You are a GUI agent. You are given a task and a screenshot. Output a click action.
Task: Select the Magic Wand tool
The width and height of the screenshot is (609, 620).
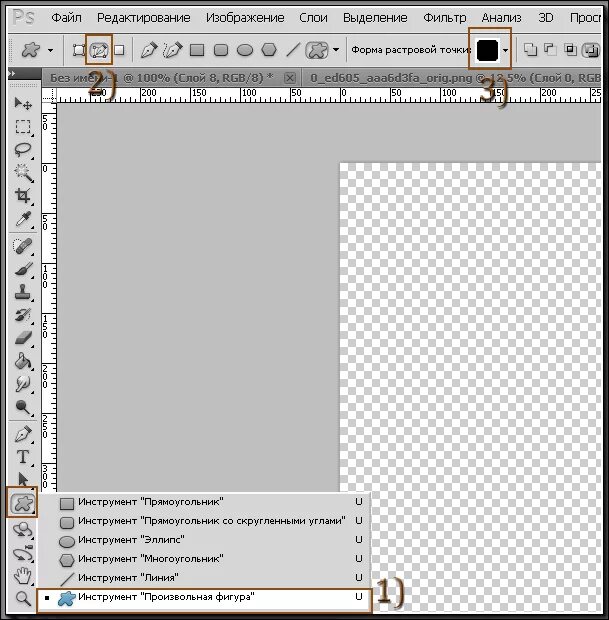23,172
